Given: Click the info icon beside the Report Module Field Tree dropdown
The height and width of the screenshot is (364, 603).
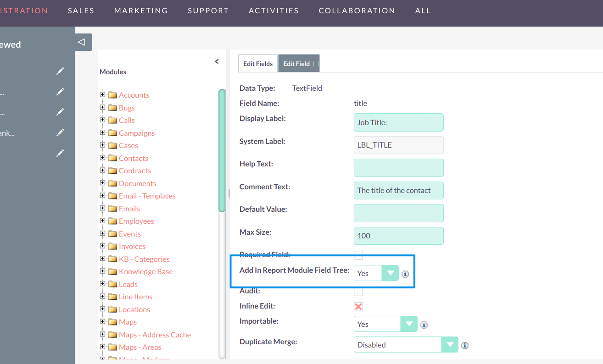Looking at the screenshot, I should (x=405, y=274).
